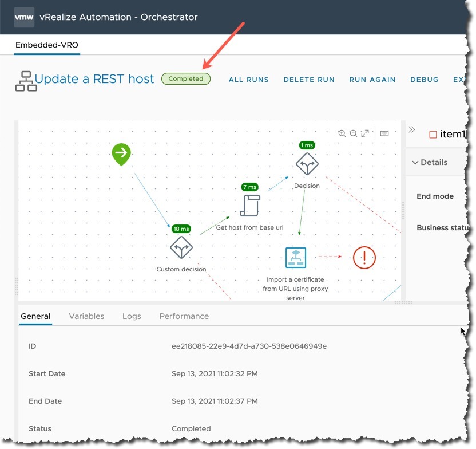Image resolution: width=476 pixels, height=449 pixels.
Task: Click the red item1 square icon
Action: point(433,135)
